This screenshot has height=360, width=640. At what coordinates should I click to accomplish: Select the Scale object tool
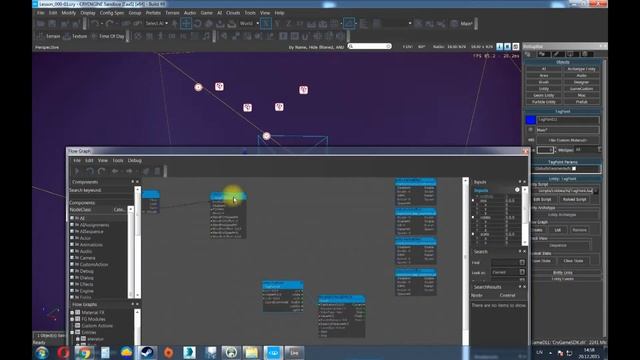point(209,24)
